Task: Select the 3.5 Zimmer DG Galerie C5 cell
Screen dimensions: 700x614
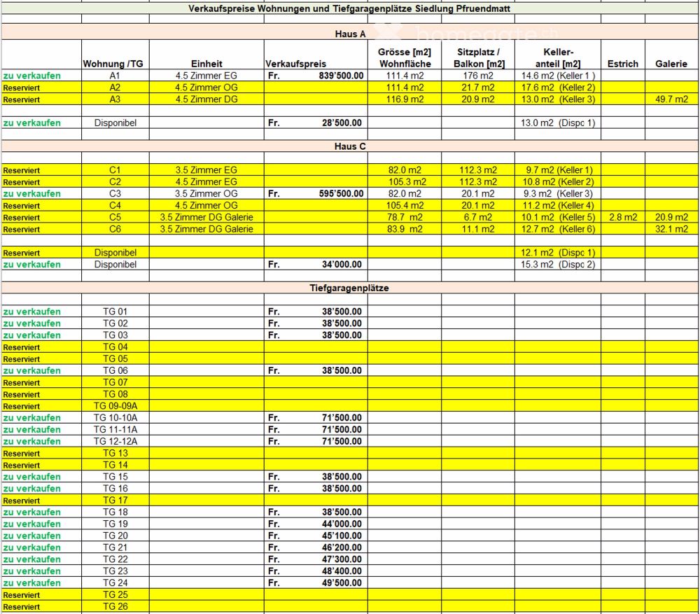Action: click(206, 217)
